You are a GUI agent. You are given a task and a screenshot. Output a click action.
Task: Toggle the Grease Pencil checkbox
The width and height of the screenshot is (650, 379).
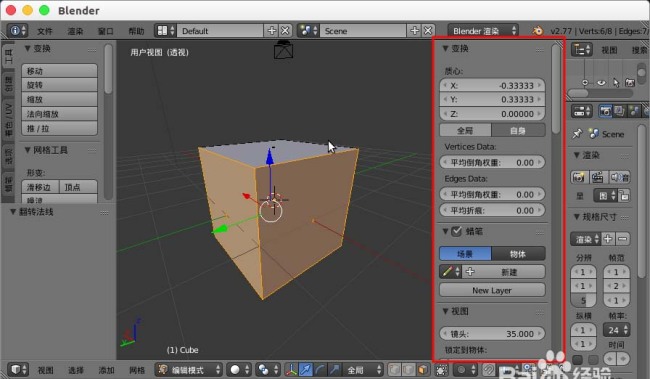click(x=456, y=231)
